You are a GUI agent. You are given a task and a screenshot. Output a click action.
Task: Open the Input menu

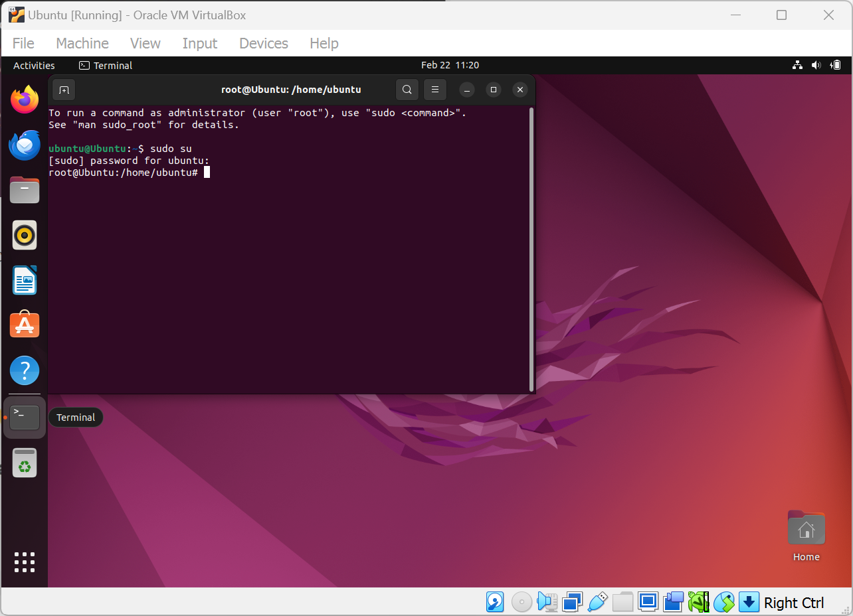pyautogui.click(x=200, y=43)
